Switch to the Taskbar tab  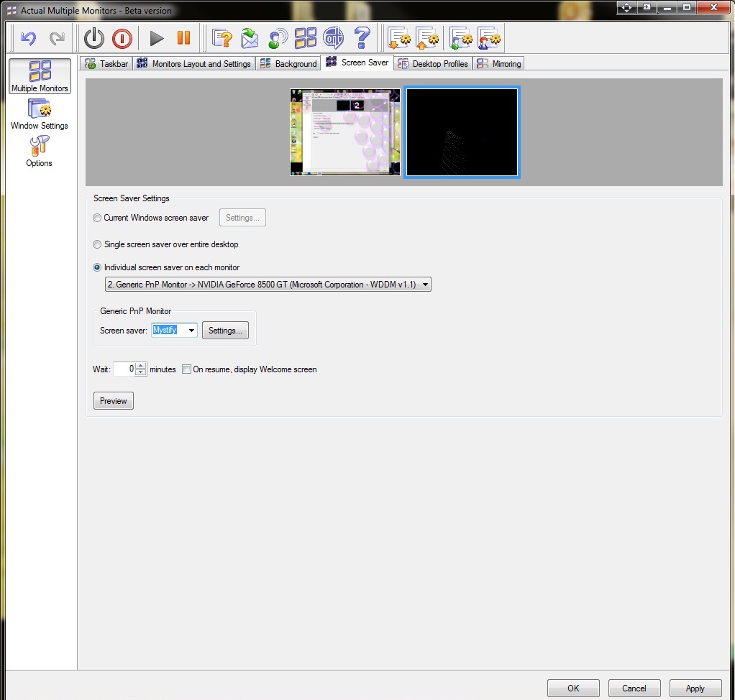point(106,63)
